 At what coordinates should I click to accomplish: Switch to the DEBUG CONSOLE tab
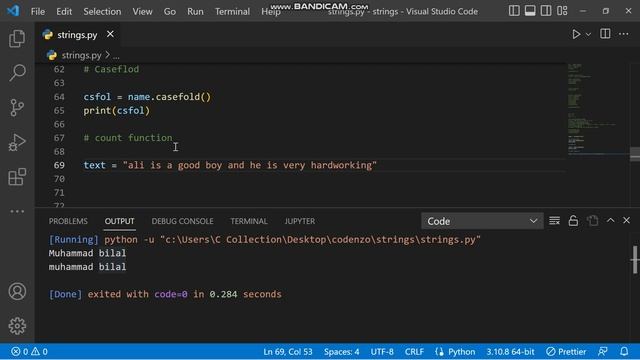click(182, 221)
